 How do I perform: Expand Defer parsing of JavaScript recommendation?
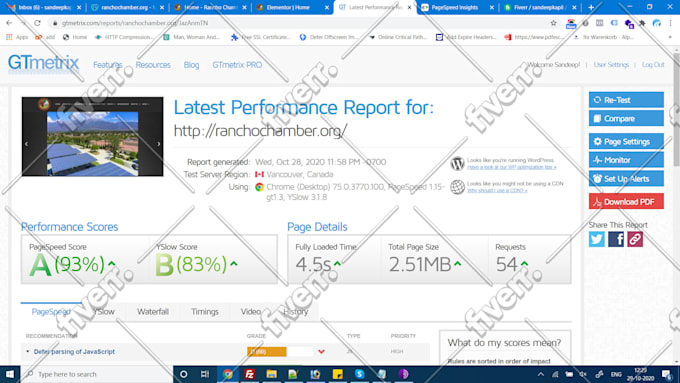74,352
